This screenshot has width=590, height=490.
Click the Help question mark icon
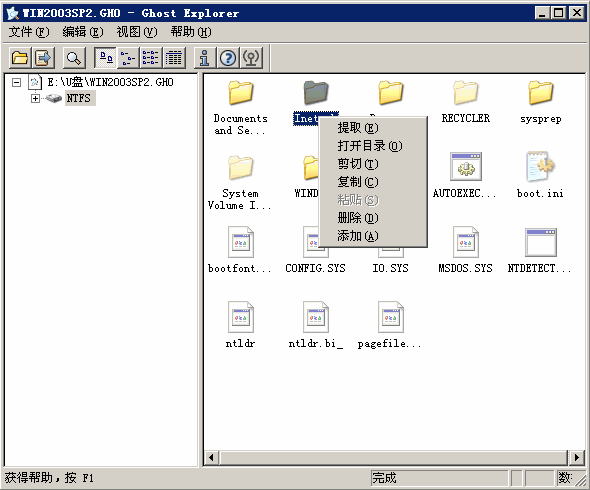click(x=228, y=58)
